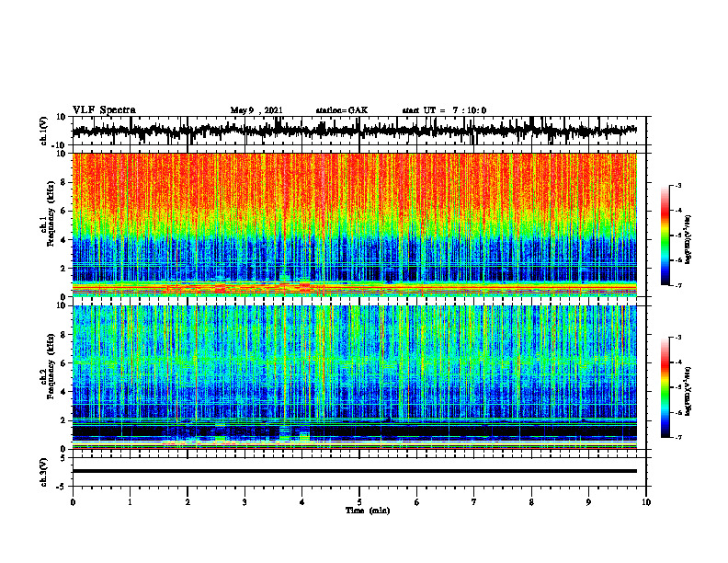Click the "10" tick on the Time axis
Viewport: 728px width, 563px height.
pos(646,502)
